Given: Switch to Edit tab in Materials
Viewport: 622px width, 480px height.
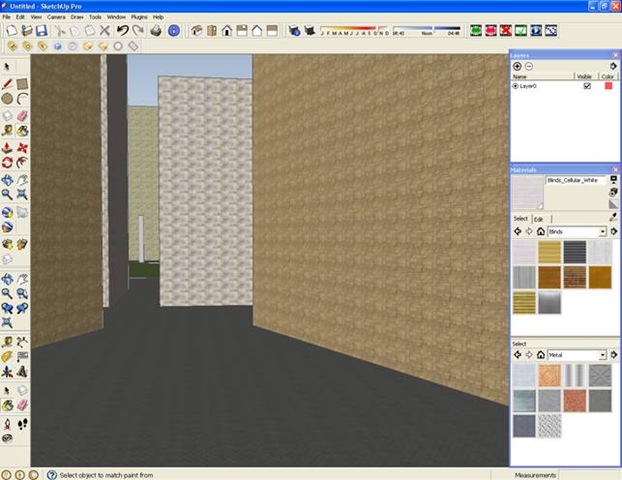Looking at the screenshot, I should pos(538,219).
